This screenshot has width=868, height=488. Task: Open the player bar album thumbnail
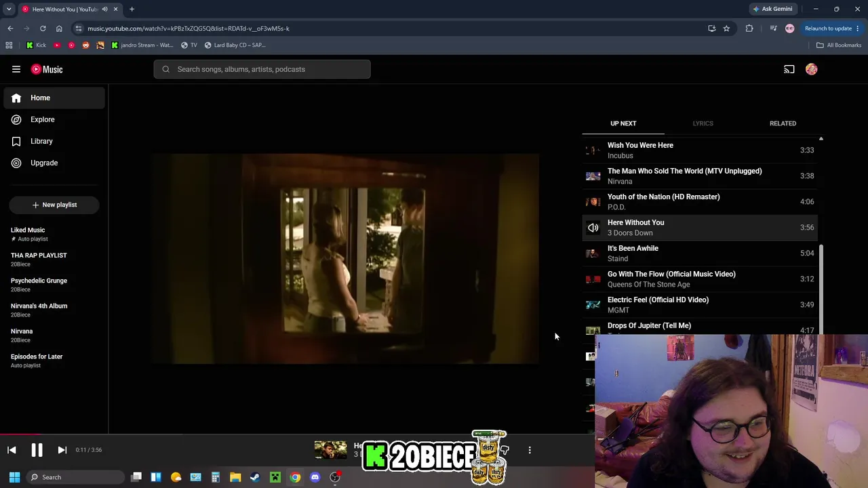pyautogui.click(x=330, y=450)
